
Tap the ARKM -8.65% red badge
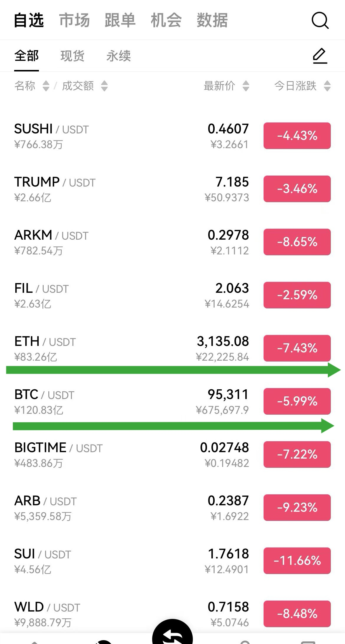297,242
